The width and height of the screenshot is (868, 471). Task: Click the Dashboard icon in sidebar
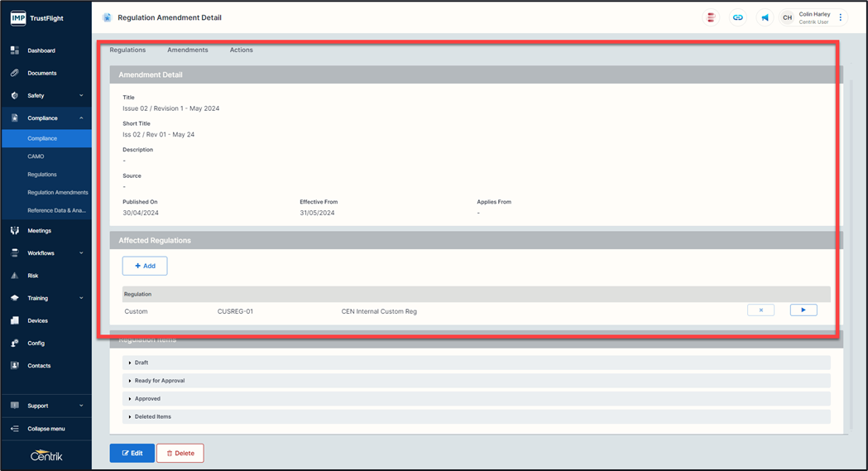point(15,50)
